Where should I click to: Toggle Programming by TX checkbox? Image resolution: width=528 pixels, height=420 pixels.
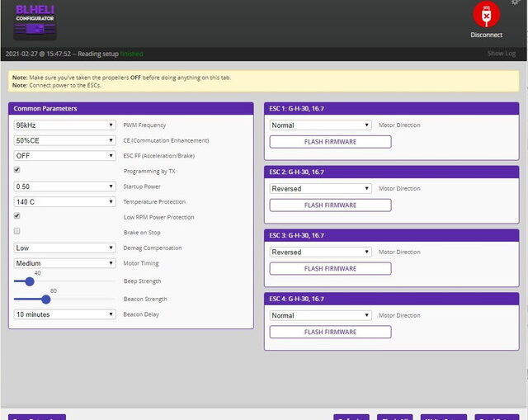tap(17, 170)
